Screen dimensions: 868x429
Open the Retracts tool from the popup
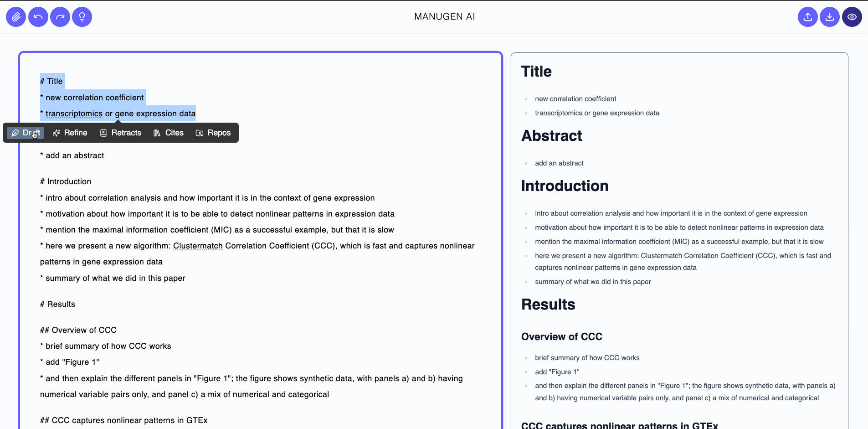(x=126, y=133)
